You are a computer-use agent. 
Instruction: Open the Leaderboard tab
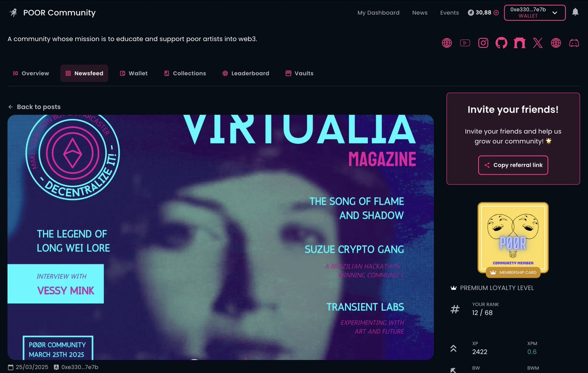(245, 73)
